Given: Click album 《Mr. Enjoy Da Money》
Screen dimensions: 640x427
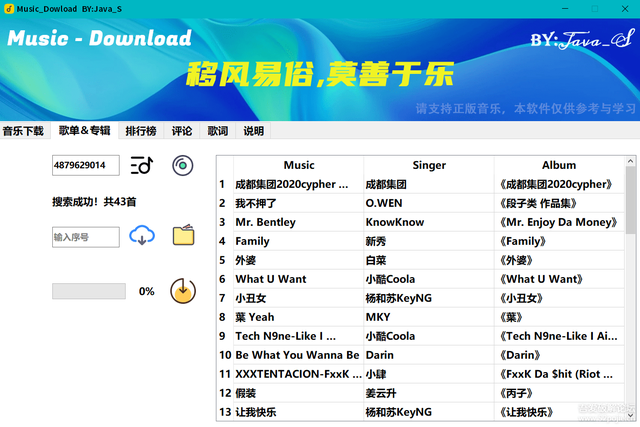Looking at the screenshot, I should pyautogui.click(x=558, y=222).
